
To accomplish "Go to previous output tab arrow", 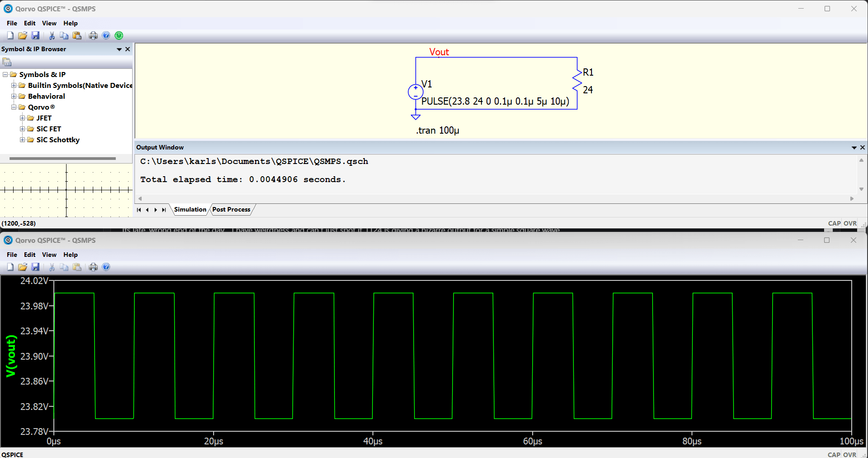I will coord(147,210).
